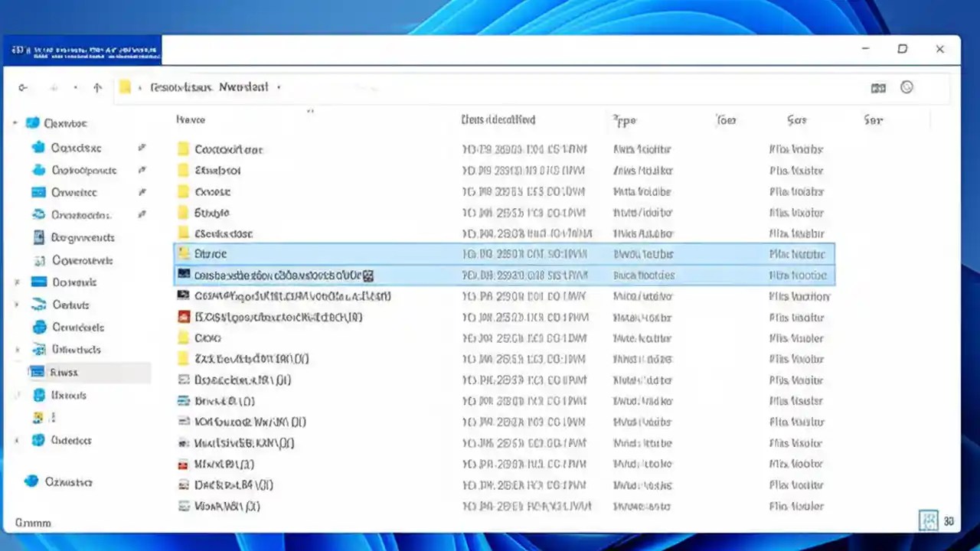Screen dimensions: 980x551
Task: Open the view options icon beside the address bar
Action: click(x=877, y=87)
